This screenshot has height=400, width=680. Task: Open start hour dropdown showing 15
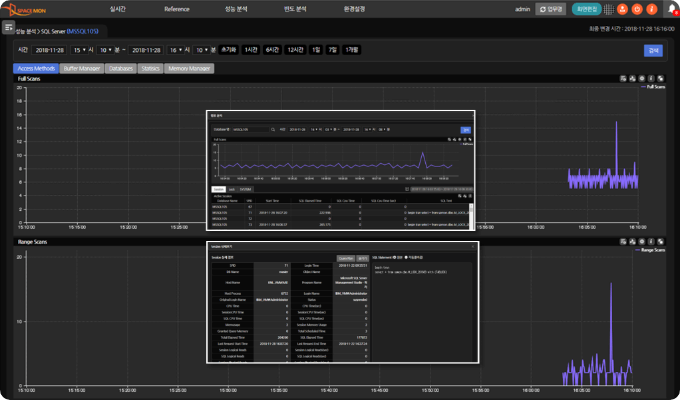pyautogui.click(x=79, y=50)
